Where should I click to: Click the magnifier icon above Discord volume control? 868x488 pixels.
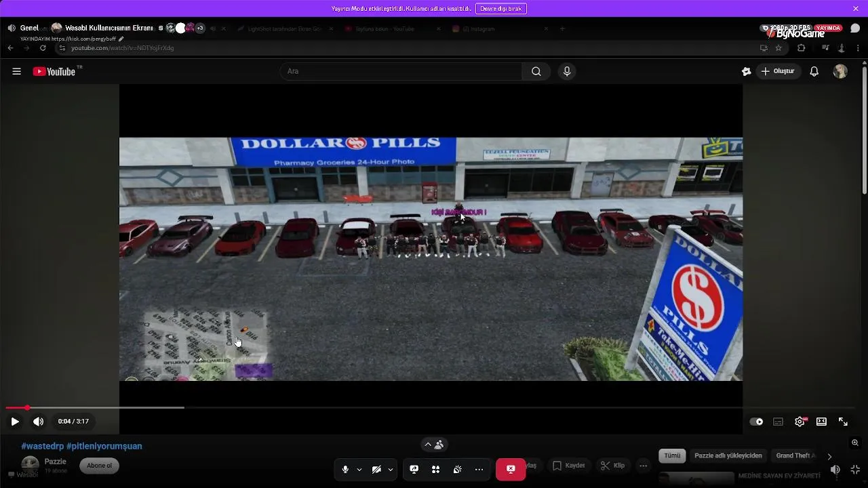(855, 443)
